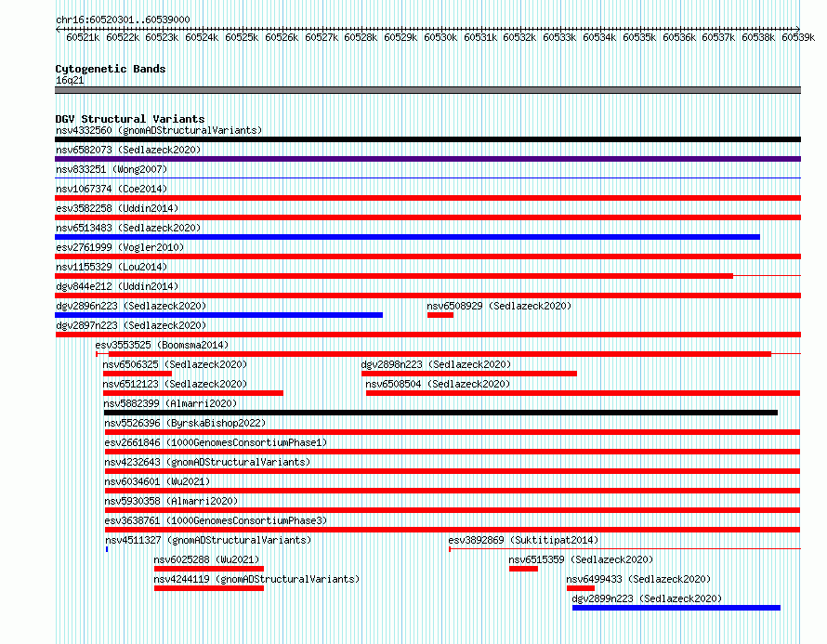Click the red nsv4244119 variant bar

209,588
